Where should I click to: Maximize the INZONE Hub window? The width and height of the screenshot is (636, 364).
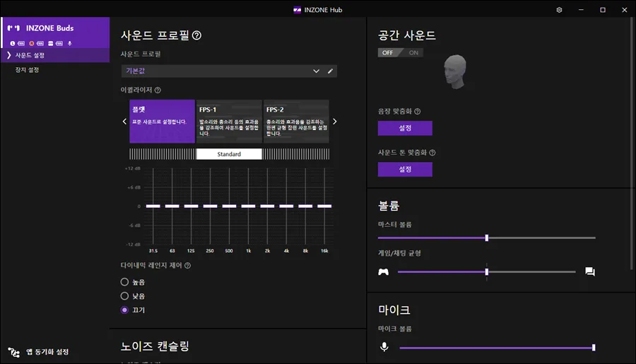[603, 10]
